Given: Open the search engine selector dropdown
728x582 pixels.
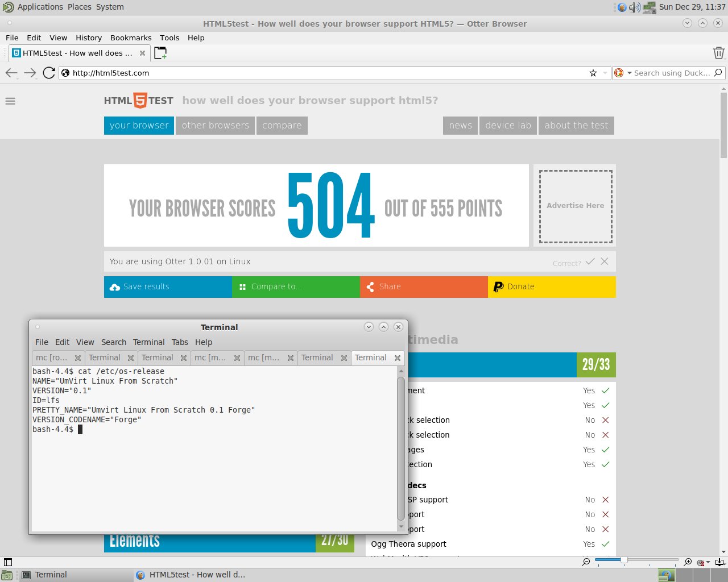Looking at the screenshot, I should 628,73.
